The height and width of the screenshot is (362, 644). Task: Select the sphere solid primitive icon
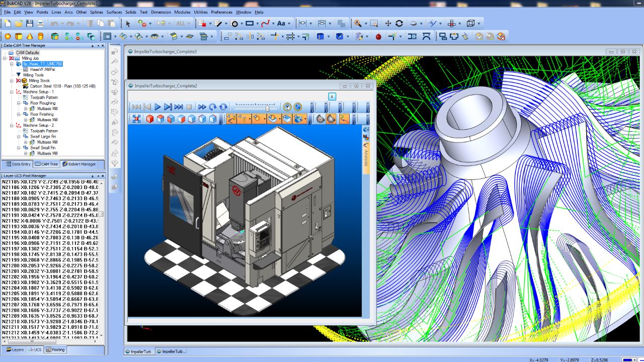pos(8,36)
